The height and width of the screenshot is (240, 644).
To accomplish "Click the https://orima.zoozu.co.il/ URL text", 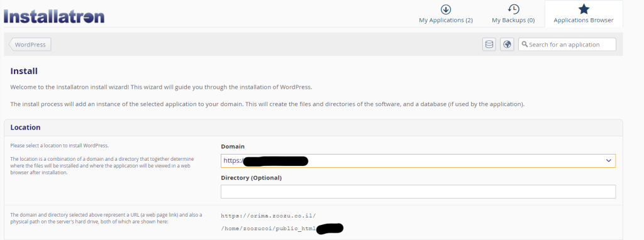I will (x=268, y=215).
